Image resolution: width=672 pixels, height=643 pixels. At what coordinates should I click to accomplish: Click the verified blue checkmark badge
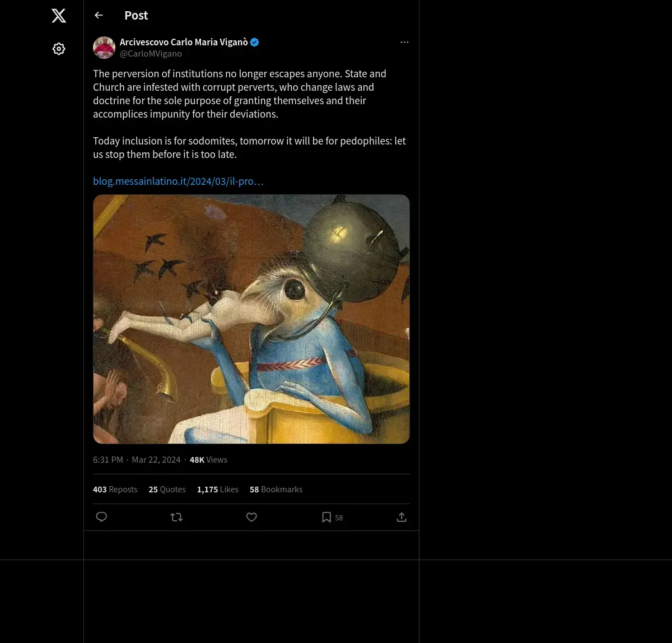click(255, 42)
